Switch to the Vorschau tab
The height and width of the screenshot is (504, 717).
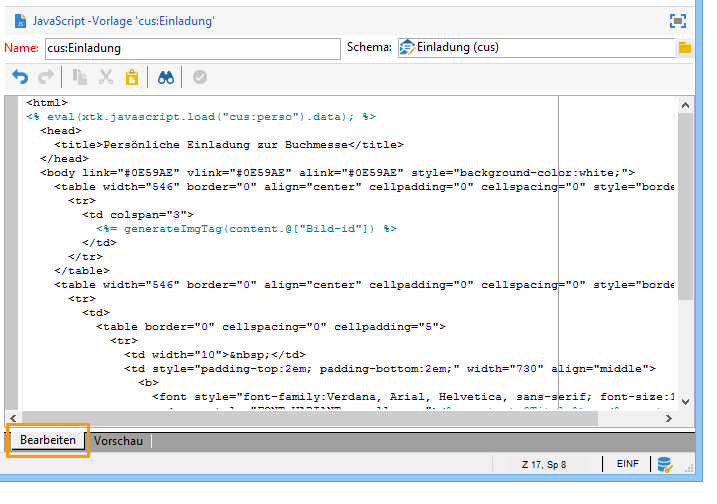(118, 441)
